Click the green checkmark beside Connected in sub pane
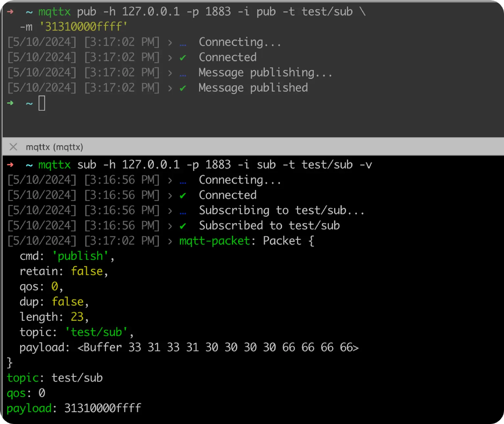 183,195
